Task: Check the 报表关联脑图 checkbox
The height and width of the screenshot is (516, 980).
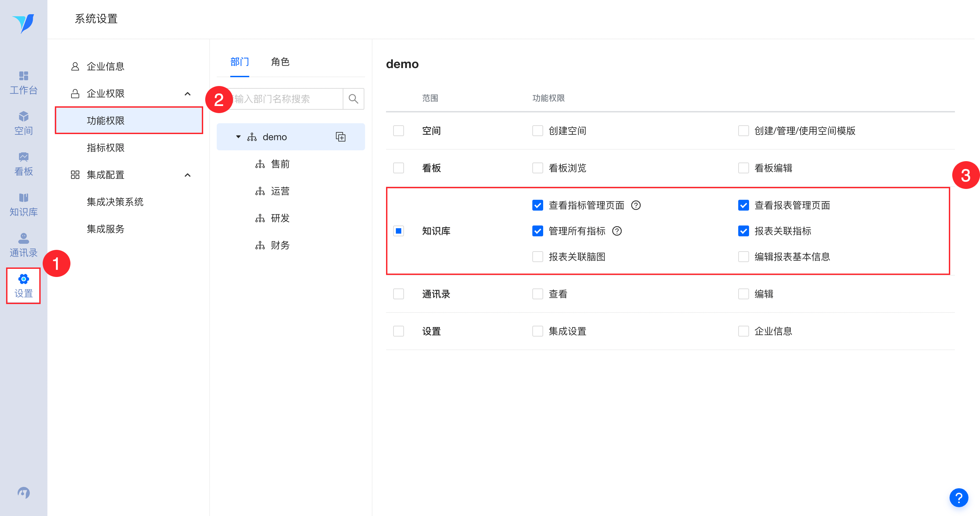Action: click(x=537, y=257)
